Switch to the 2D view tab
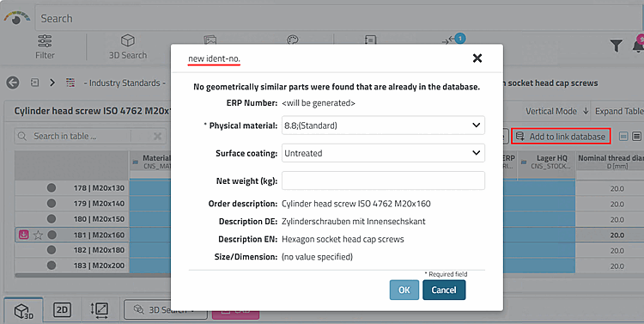Image resolution: width=644 pixels, height=324 pixels. pos(62,310)
